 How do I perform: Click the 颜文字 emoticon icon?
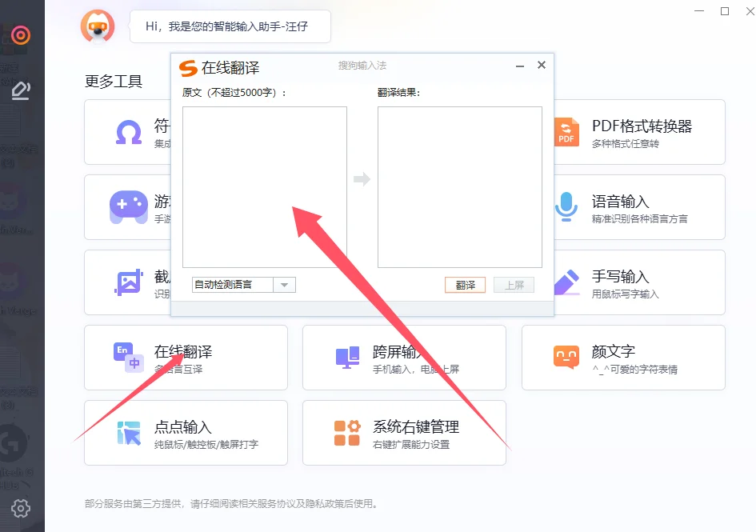click(x=566, y=358)
